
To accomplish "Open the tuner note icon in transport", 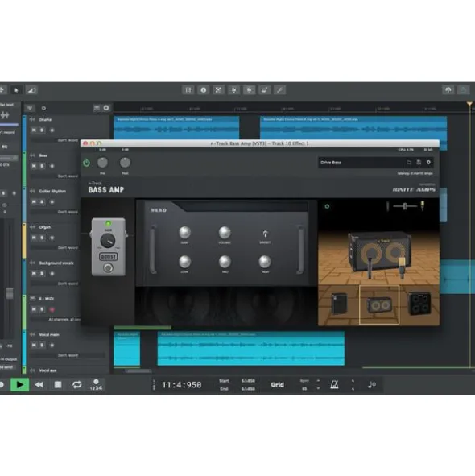I will [x=372, y=385].
